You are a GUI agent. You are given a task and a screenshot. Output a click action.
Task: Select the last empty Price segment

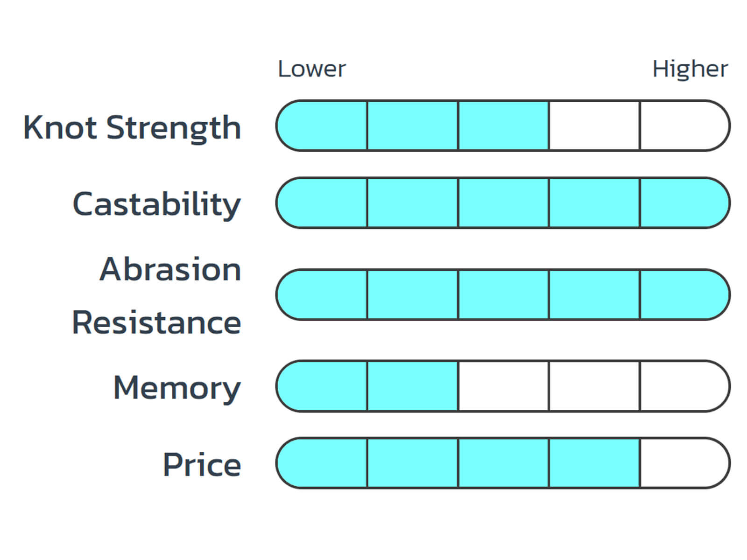[x=685, y=463]
